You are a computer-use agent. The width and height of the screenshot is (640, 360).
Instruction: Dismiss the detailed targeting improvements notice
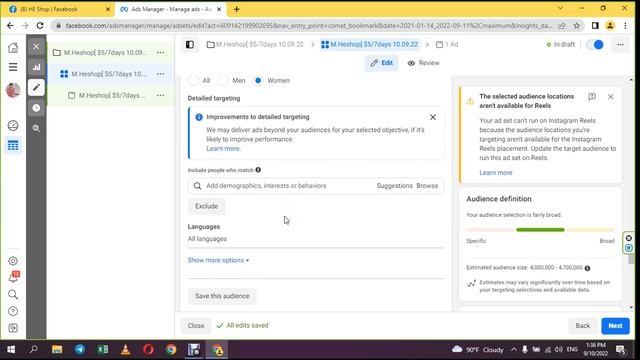pos(433,117)
